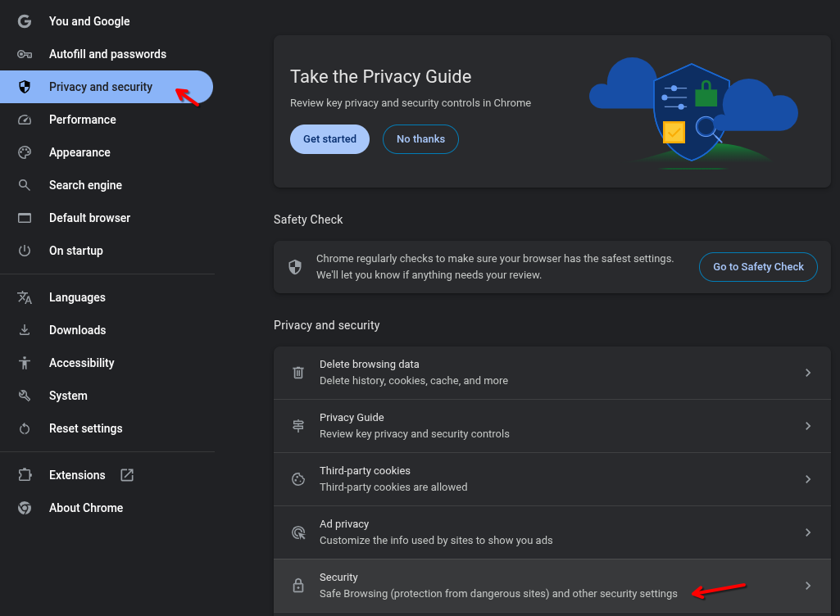Click the chevron on Security row

click(x=808, y=586)
